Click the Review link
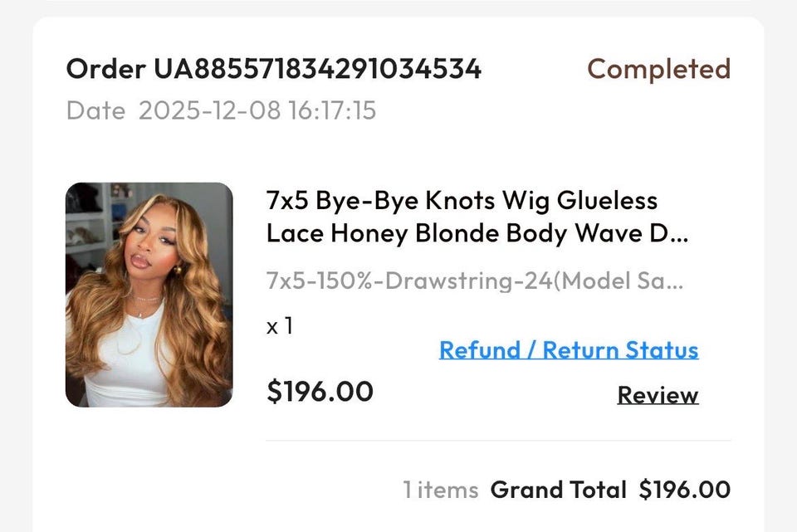The image size is (797, 532). [658, 395]
